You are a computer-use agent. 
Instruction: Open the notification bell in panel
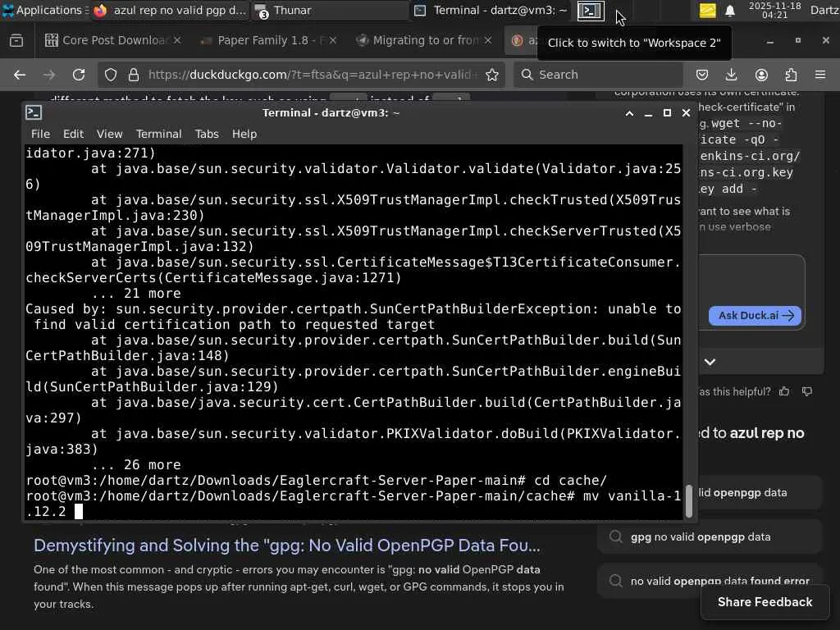tap(729, 10)
